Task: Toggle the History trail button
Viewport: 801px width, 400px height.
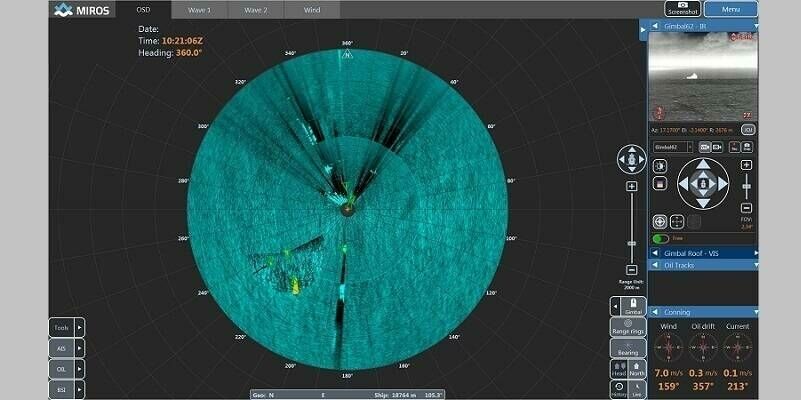Action: tap(619, 389)
